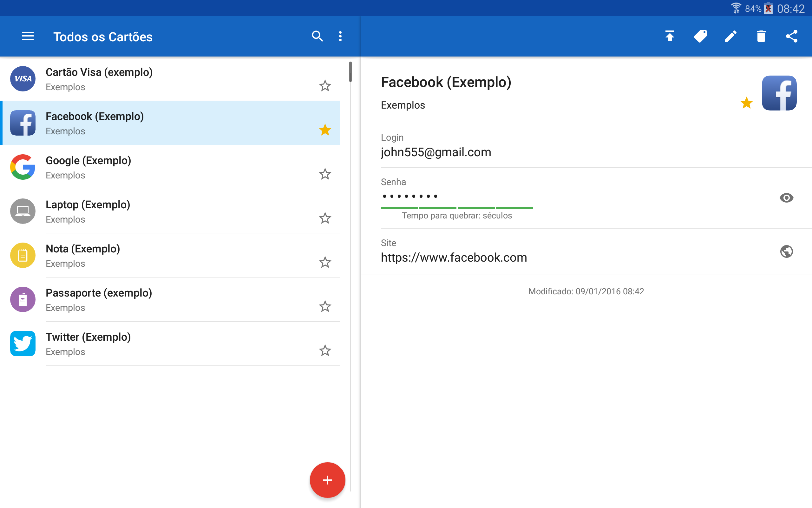
Task: Select the Cartão Visa (exemplo) card
Action: tap(170, 79)
